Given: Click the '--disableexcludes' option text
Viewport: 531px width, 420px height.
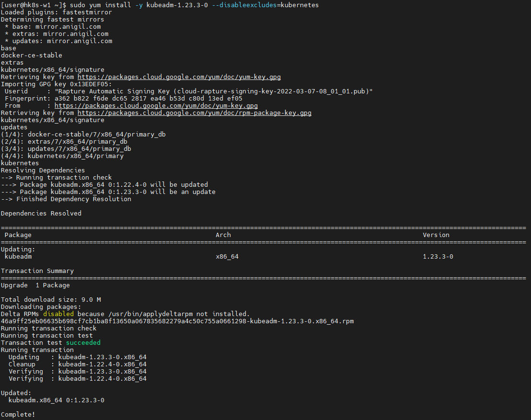Looking at the screenshot, I should coord(244,5).
